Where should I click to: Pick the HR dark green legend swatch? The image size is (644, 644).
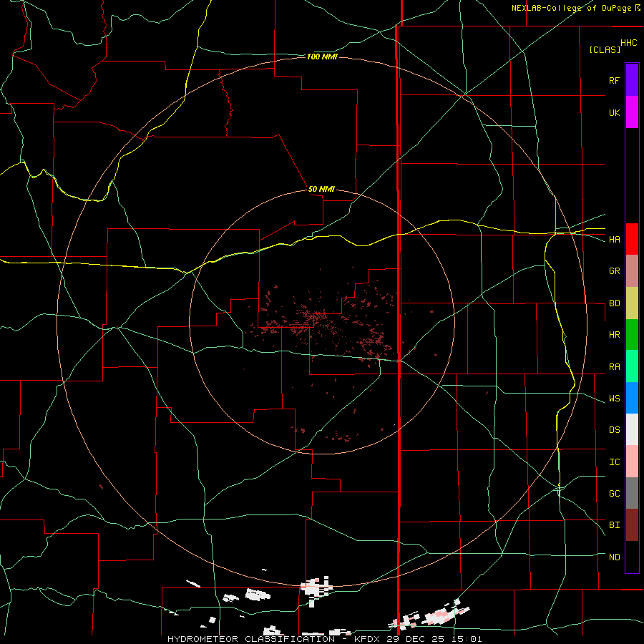[632, 335]
